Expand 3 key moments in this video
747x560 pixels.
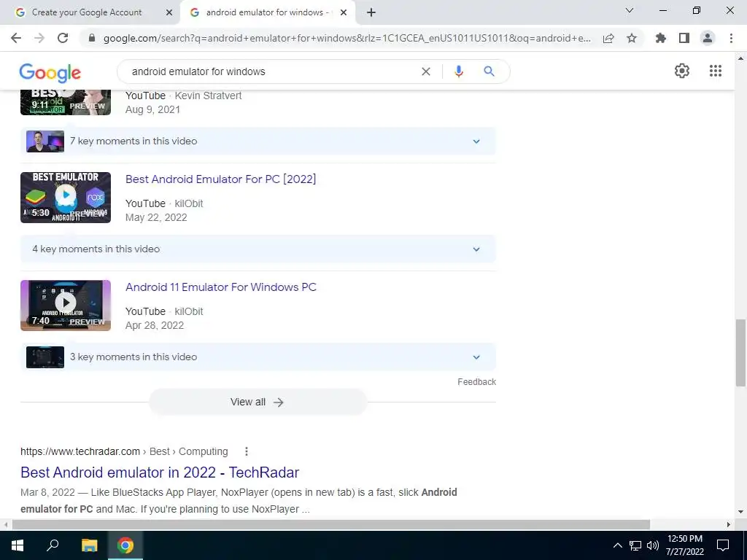258,357
